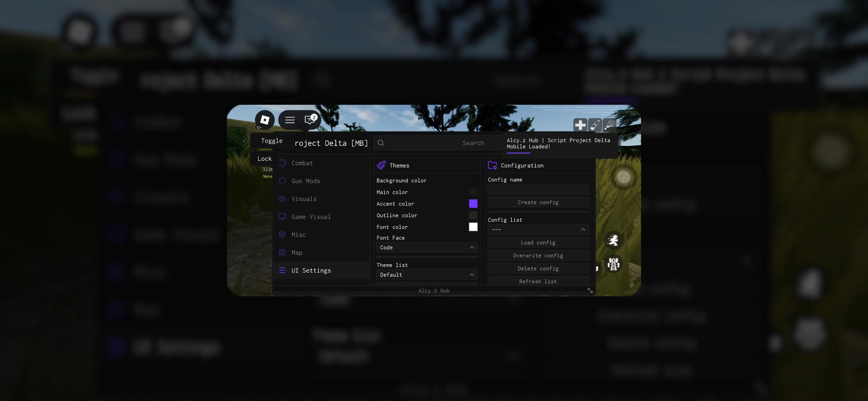The width and height of the screenshot is (868, 401).
Task: Expand the Font Face dropdown showing Code
Action: [x=427, y=247]
